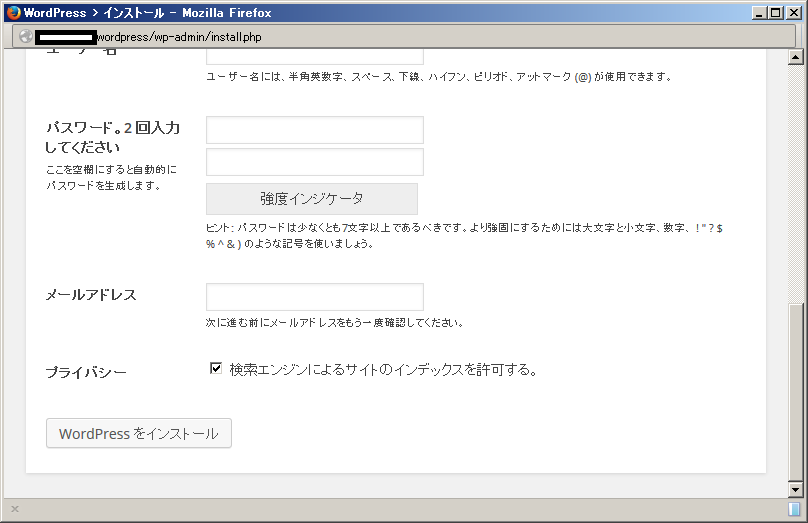The width and height of the screenshot is (808, 523).
Task: Click the scrollbar down arrow
Action: pos(796,490)
